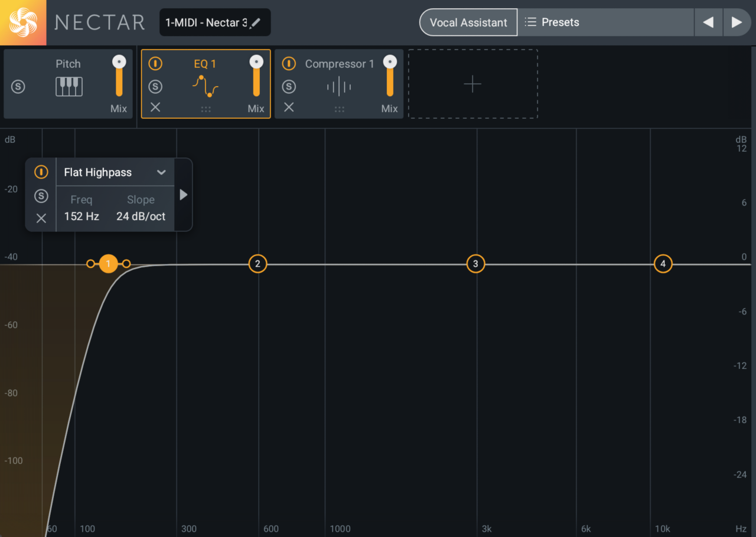Click the Pitch module keyboard icon
Image resolution: width=756 pixels, height=537 pixels.
(69, 87)
